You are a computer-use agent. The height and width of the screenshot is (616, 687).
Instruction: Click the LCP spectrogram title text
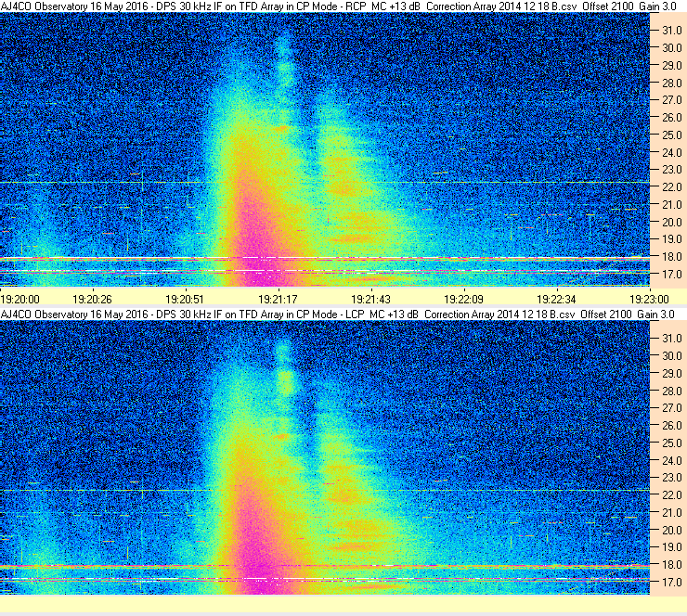pyautogui.click(x=338, y=314)
